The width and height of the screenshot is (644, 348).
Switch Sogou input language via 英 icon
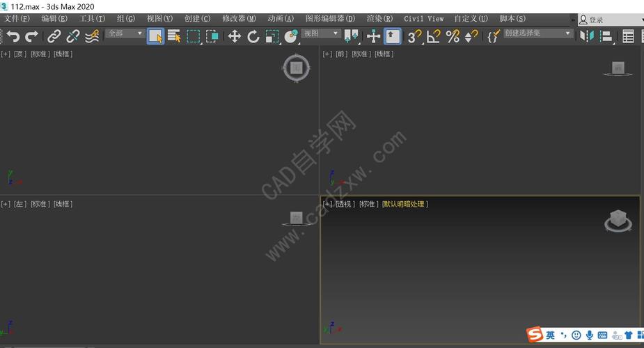[x=550, y=335]
